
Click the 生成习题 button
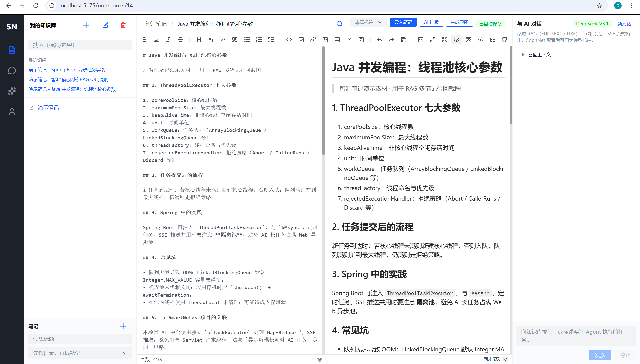coord(459,22)
